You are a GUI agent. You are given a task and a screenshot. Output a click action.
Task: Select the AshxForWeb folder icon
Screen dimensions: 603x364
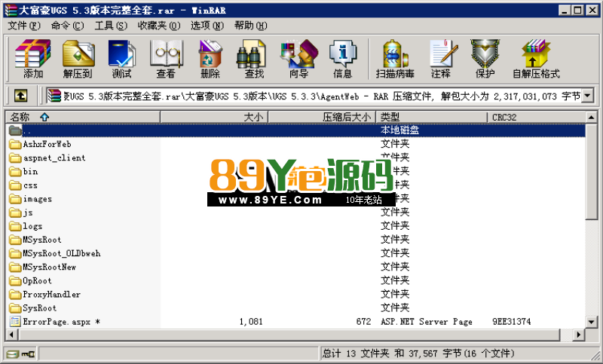(x=15, y=144)
